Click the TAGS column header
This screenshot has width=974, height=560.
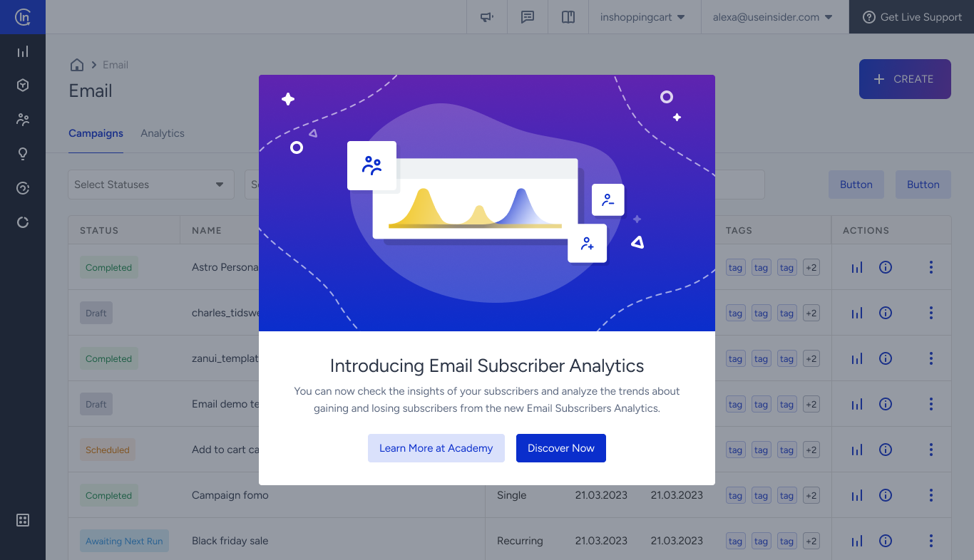click(739, 230)
